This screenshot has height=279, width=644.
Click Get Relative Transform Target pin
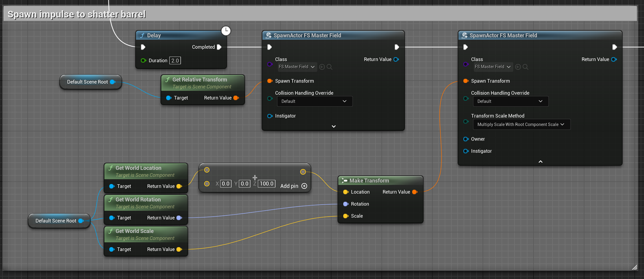[x=169, y=98]
